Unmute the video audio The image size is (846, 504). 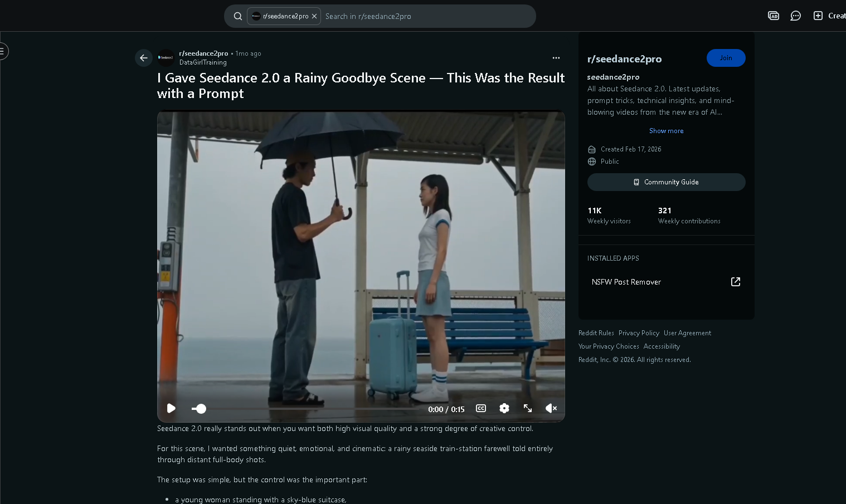[551, 408]
